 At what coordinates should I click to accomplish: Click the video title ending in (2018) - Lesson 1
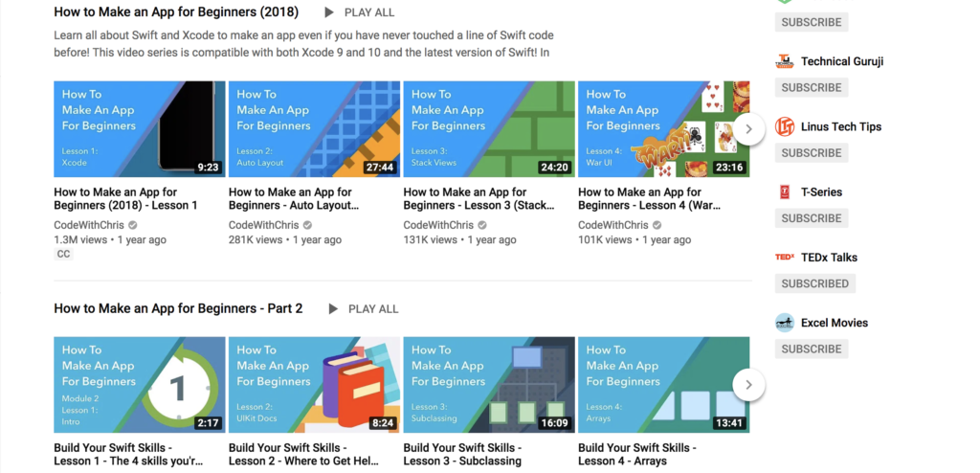coord(125,199)
